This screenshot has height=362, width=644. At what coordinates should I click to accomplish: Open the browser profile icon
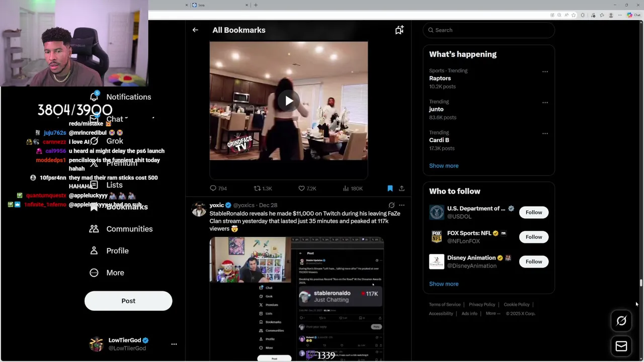[611, 15]
